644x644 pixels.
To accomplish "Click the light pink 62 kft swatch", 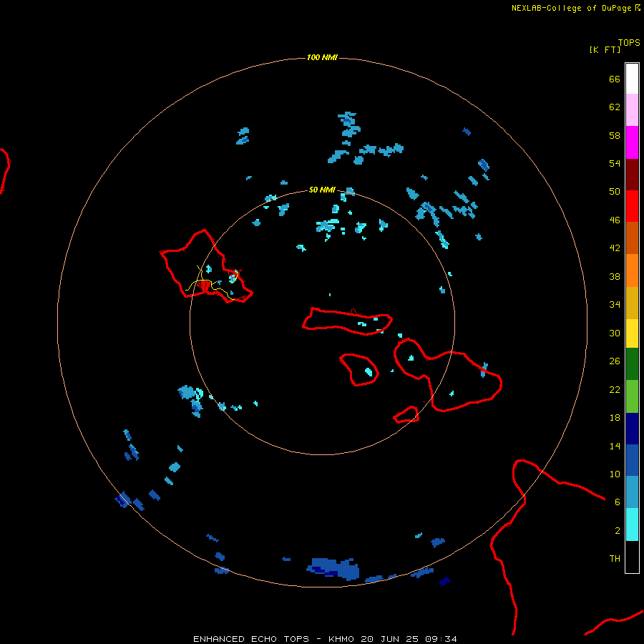I will coord(632,109).
